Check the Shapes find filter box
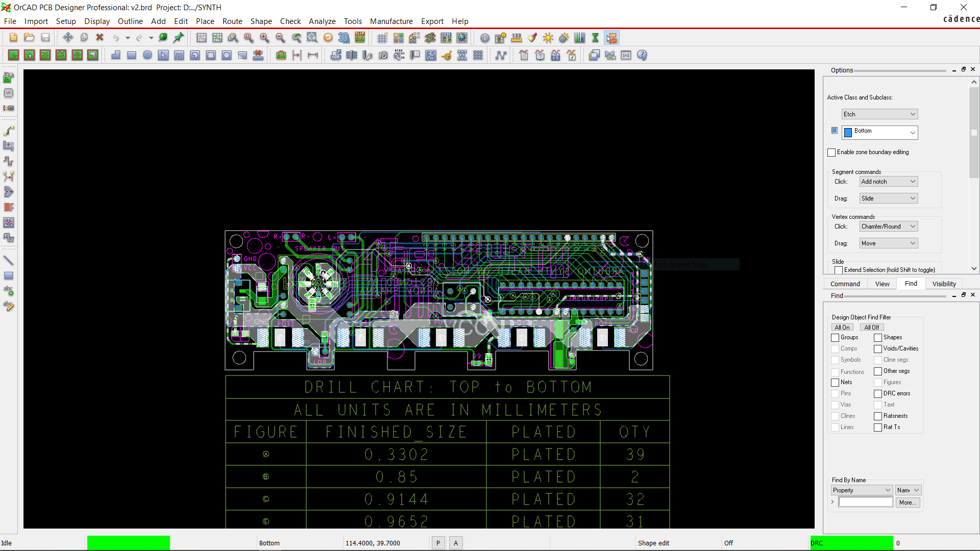The image size is (980, 551). click(878, 338)
